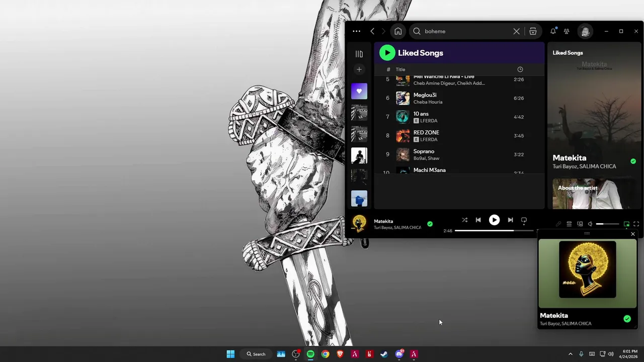This screenshot has height=362, width=644.
Task: Open now playing cover art in bottom bar
Action: [x=359, y=224]
